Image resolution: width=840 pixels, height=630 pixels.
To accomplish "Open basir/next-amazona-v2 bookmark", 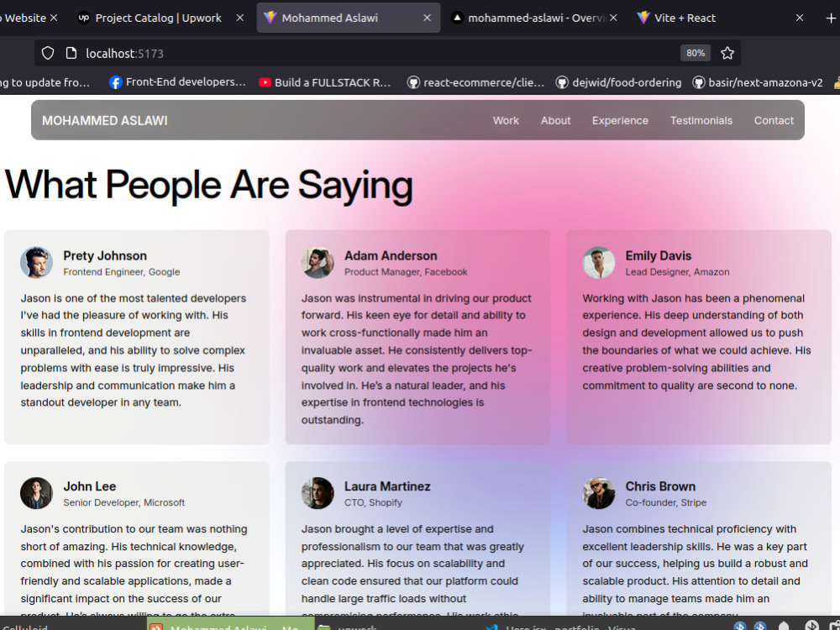I will (x=758, y=82).
